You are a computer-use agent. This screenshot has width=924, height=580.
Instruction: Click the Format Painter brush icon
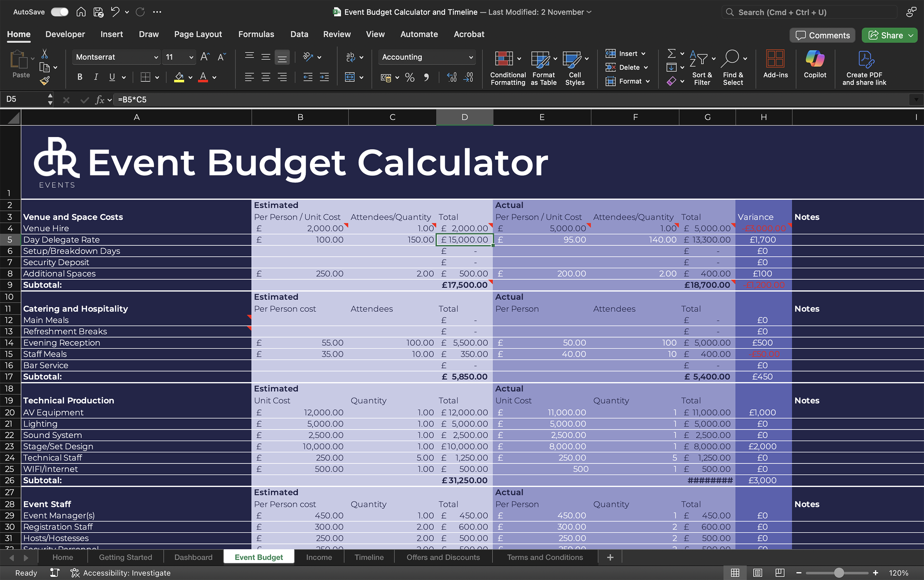pos(45,80)
